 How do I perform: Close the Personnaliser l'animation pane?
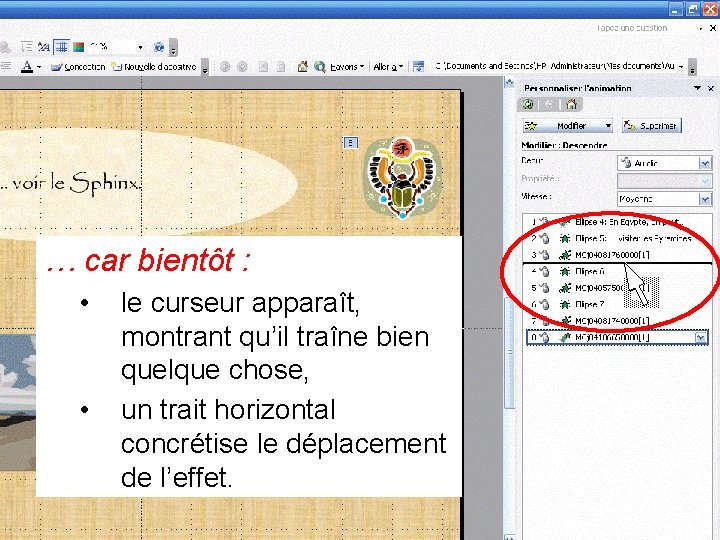point(711,88)
